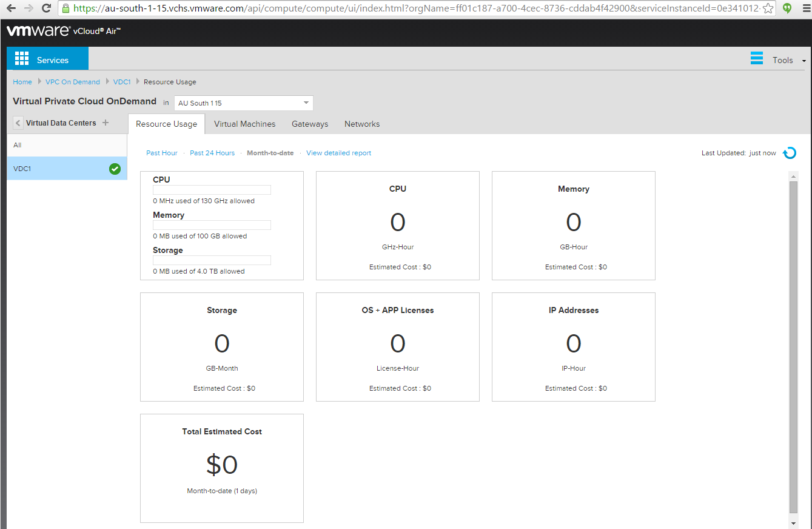The height and width of the screenshot is (529, 812).
Task: Click the text "0 MHz used of 130 GHz allowed"
Action: 204,201
